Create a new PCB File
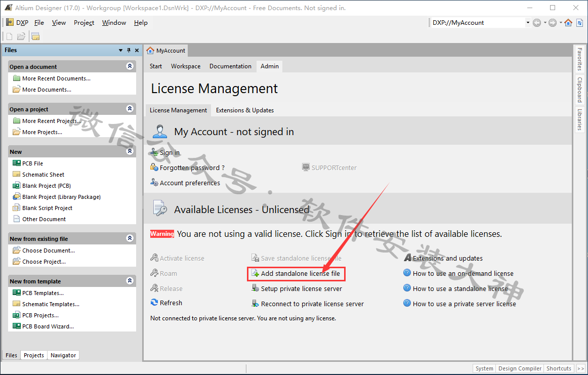 click(32, 163)
